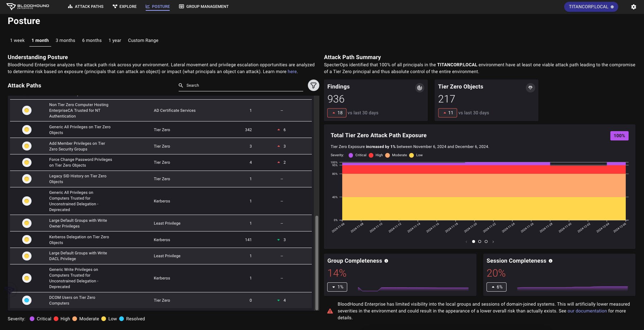Go to previous chart with left chevron
Screen dimensions: 644x330
466,241
